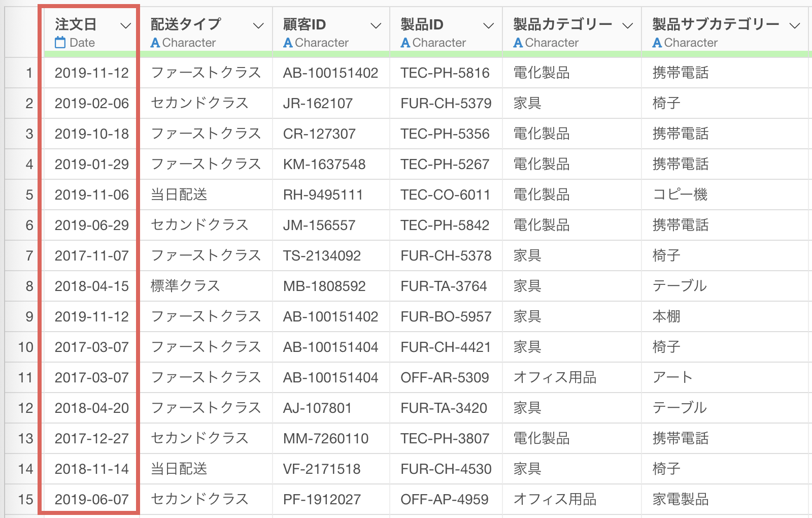Select the 製品カテゴリー column header title
Screen dimensions: 812x518
(562, 24)
